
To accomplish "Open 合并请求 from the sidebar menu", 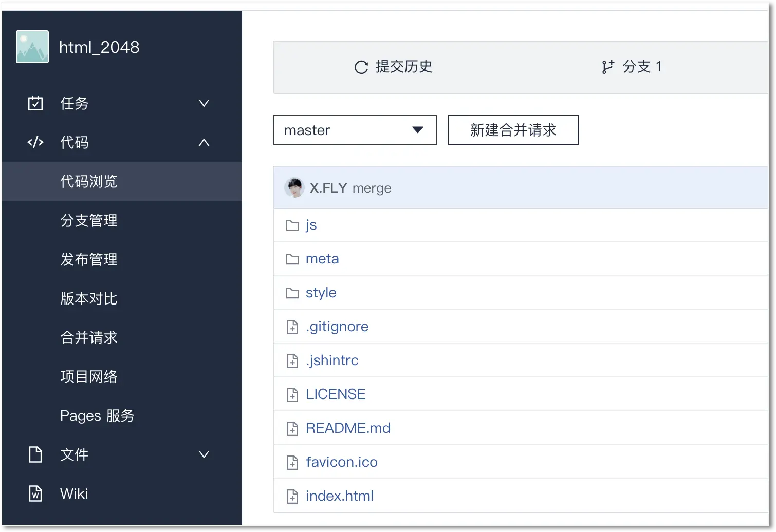I will [x=88, y=337].
